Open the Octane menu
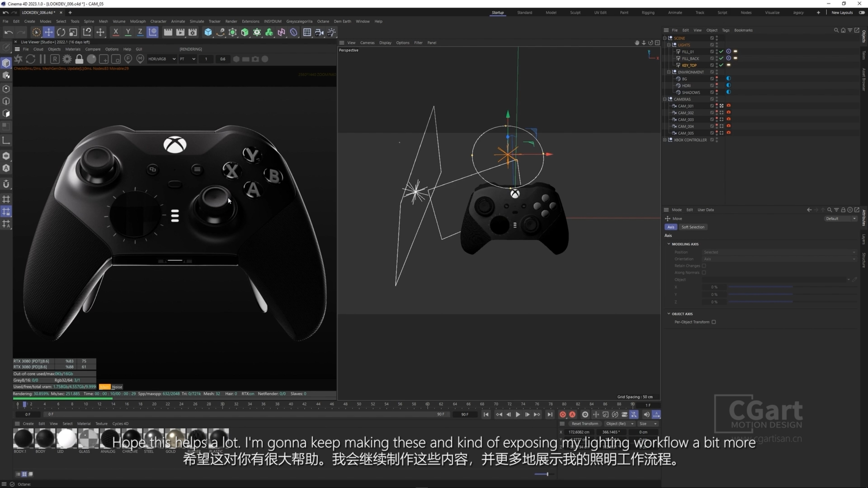This screenshot has height=488, width=868. coord(323,21)
